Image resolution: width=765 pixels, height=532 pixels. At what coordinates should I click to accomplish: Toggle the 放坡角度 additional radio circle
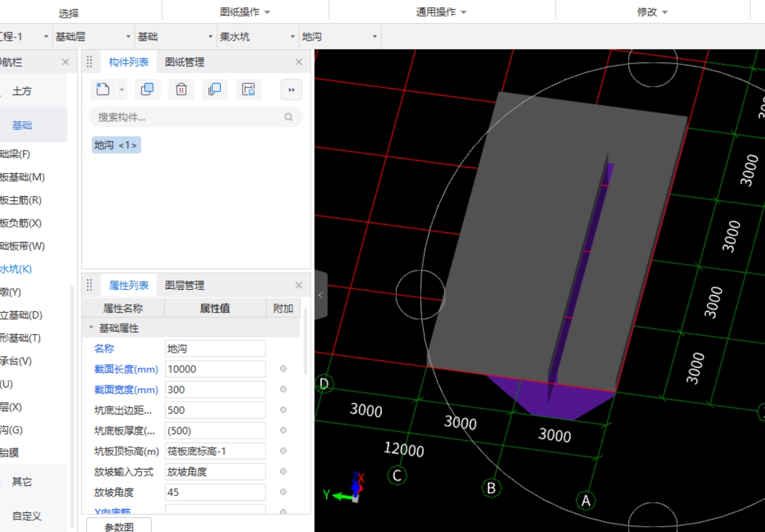pyautogui.click(x=283, y=491)
